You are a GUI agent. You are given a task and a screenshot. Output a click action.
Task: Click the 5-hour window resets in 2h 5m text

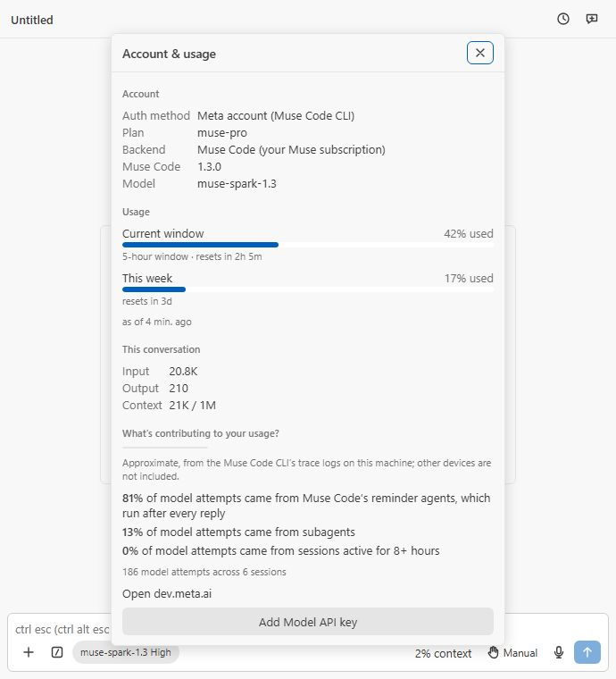(192, 256)
